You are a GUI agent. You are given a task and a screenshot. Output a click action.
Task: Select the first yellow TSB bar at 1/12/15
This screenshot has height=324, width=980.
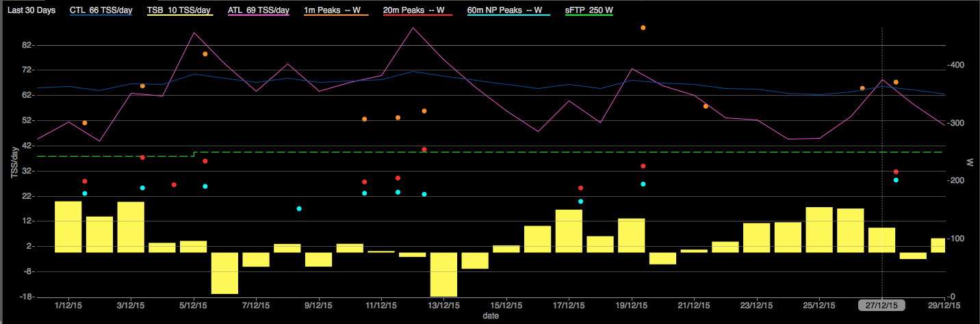tap(68, 227)
